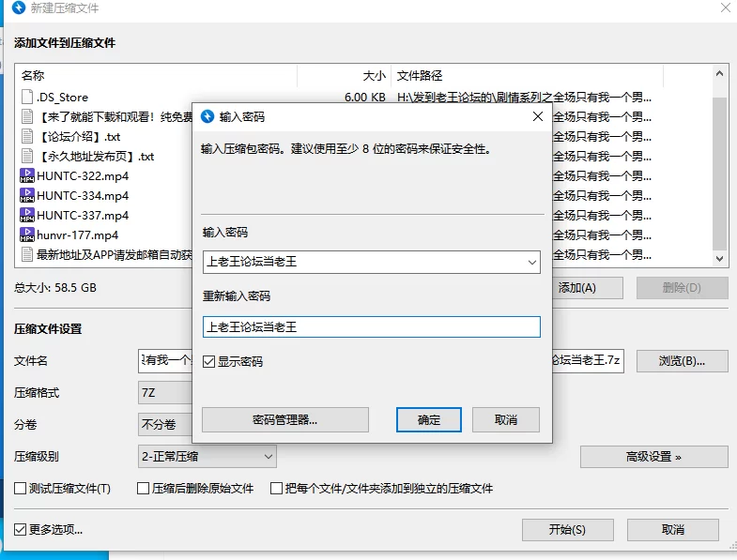Select the HUNTC-337.mp4 row
The width and height of the screenshot is (737, 560).
(83, 216)
